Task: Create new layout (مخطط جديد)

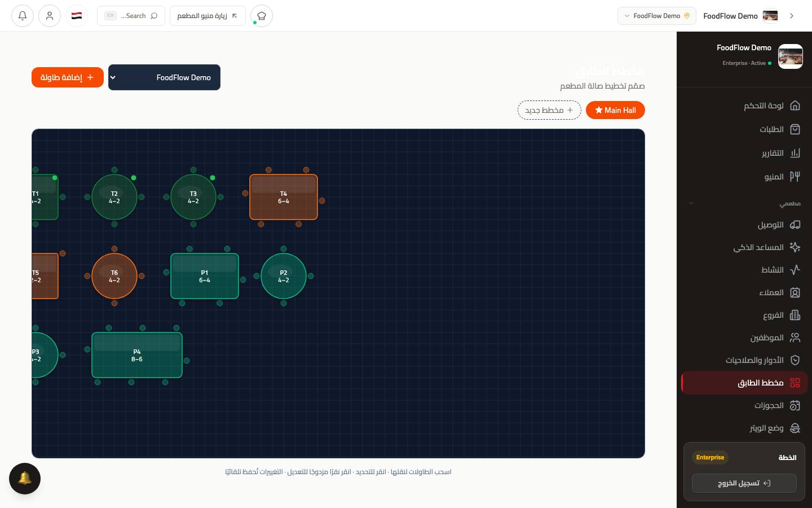Action: coord(549,110)
